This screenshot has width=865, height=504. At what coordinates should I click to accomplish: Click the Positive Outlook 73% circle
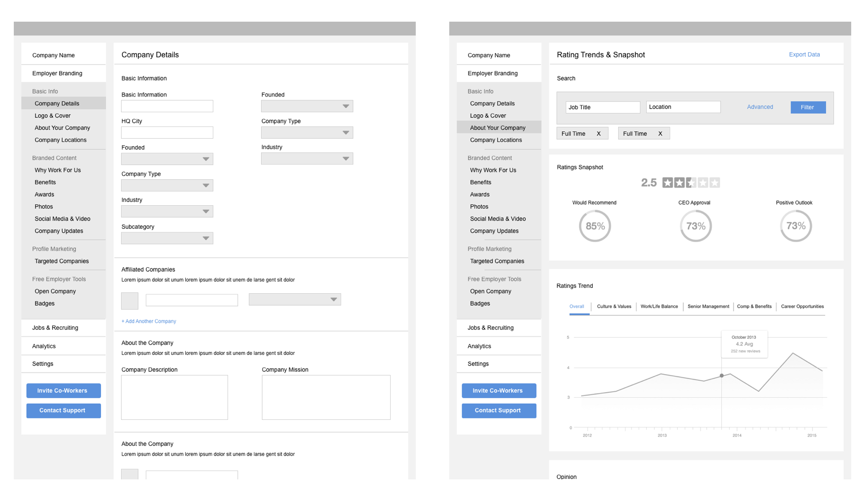tap(796, 226)
